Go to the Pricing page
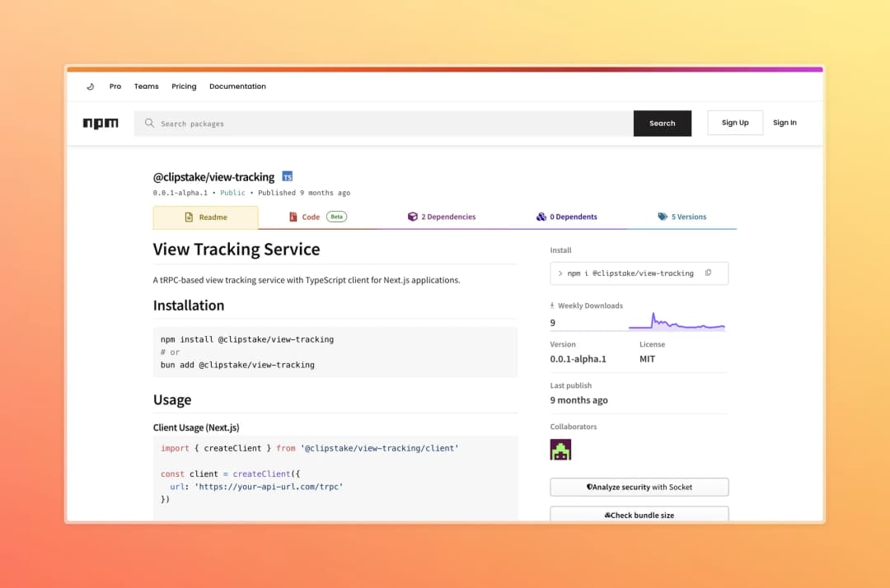 click(184, 86)
